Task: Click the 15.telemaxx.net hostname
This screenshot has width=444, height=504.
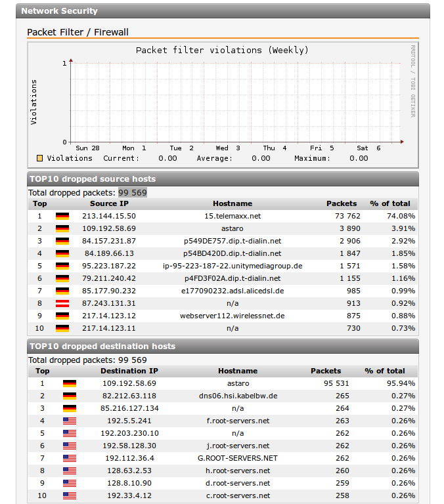Action: (x=233, y=216)
